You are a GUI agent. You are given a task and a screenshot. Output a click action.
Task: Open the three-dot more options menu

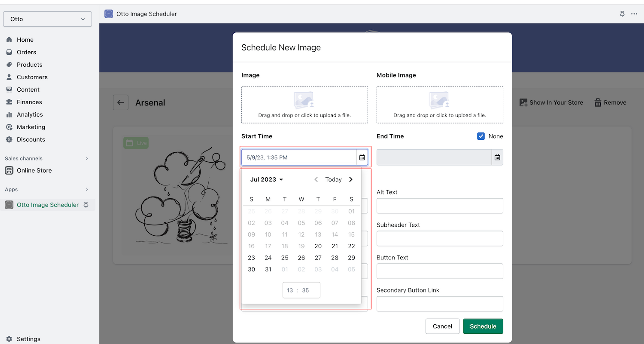634,14
